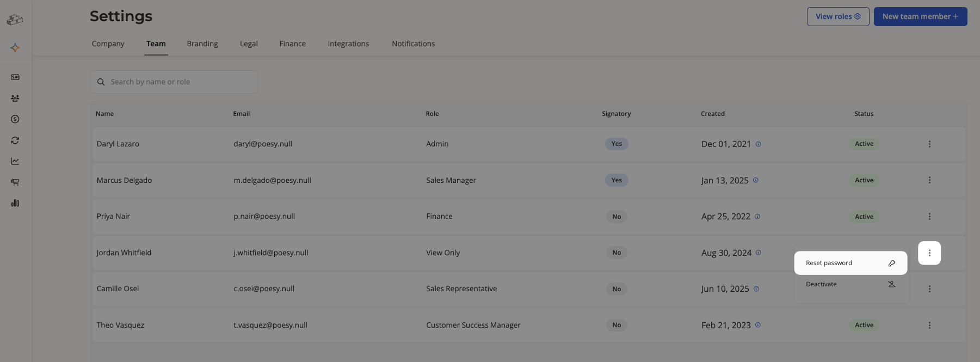Click the circular sync arrows sidebar icon

click(x=15, y=140)
